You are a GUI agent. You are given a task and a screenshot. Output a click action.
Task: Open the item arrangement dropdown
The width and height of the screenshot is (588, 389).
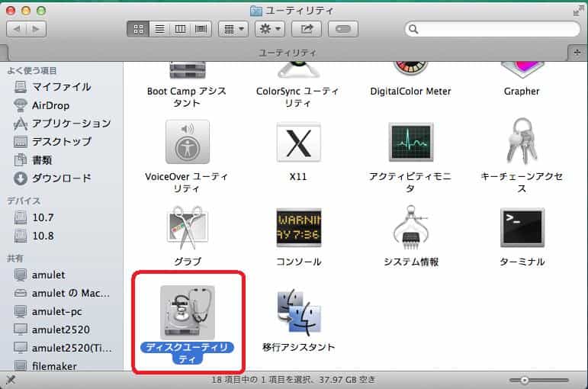[x=233, y=29]
